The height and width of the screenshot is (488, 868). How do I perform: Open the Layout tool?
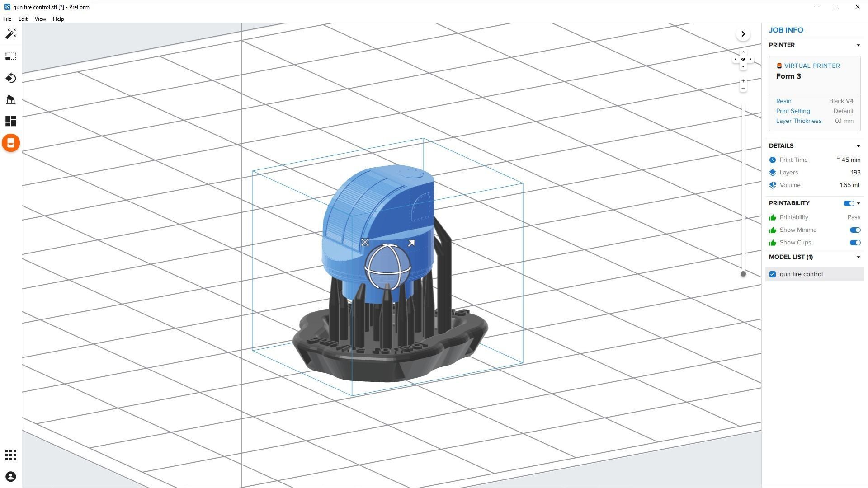(11, 121)
